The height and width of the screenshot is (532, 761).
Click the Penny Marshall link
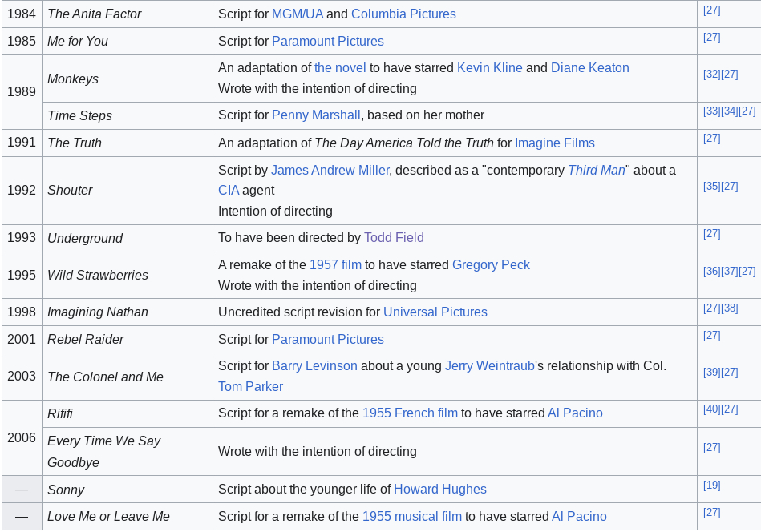316,115
